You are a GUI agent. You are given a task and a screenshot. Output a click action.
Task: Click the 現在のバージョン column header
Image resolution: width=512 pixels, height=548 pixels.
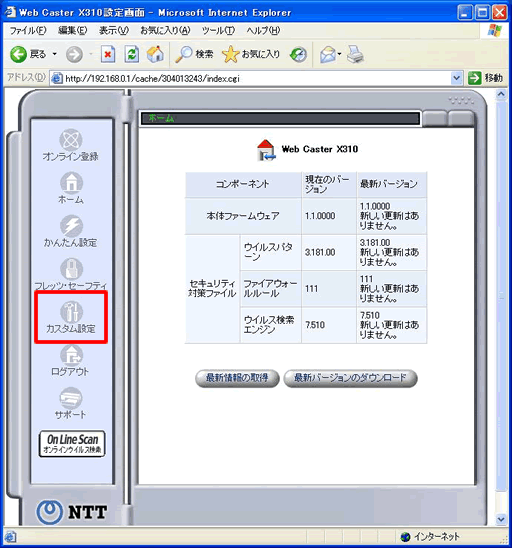tap(329, 185)
